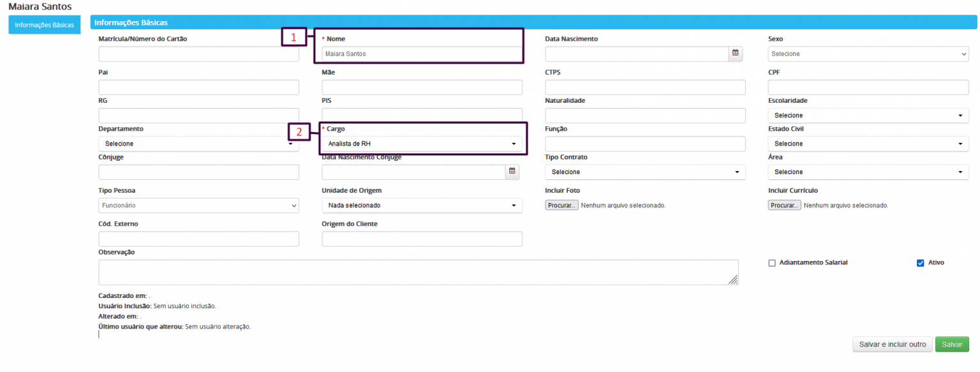Choose an option in Tipo Contrato dropdown

(x=644, y=172)
